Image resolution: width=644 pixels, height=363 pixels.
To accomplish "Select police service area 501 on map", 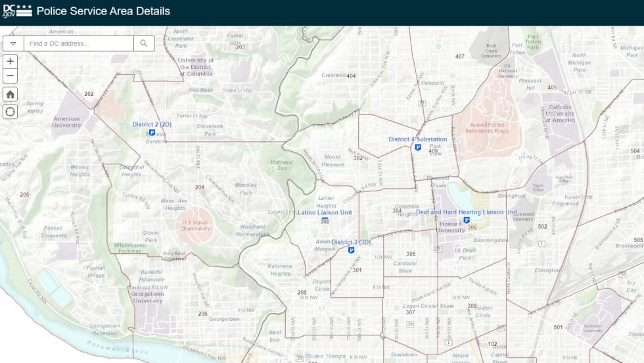I will tap(558, 327).
